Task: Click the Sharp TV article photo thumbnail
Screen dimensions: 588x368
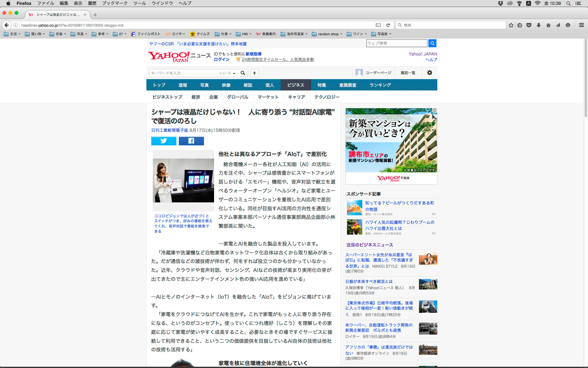Action: 183,180
